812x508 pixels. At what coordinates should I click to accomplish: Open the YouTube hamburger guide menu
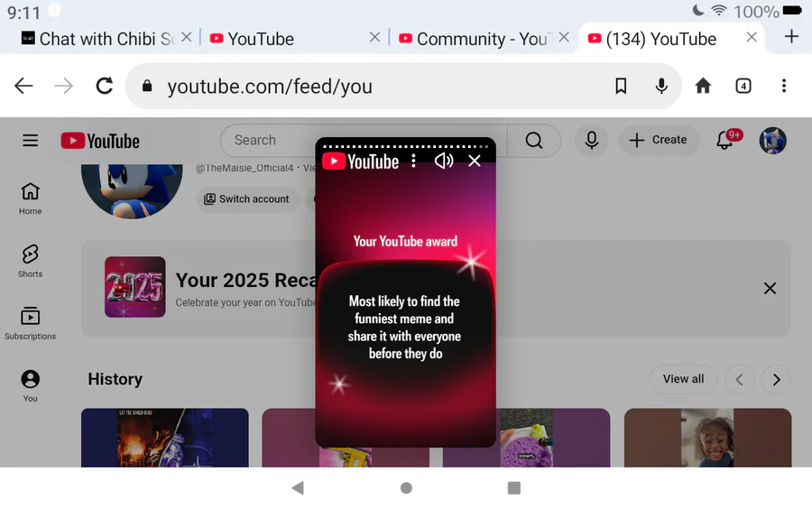coord(30,141)
